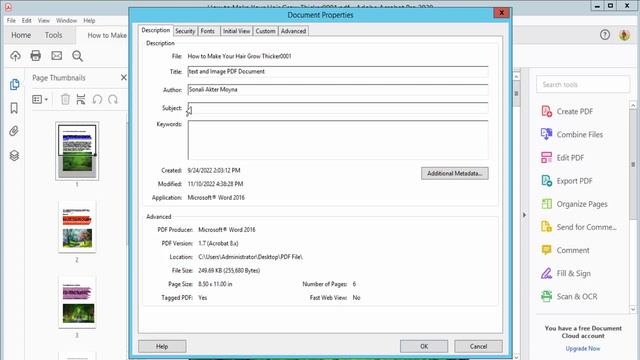Go to the Tools tab
Screen dimensions: 640x360
pyautogui.click(x=53, y=35)
